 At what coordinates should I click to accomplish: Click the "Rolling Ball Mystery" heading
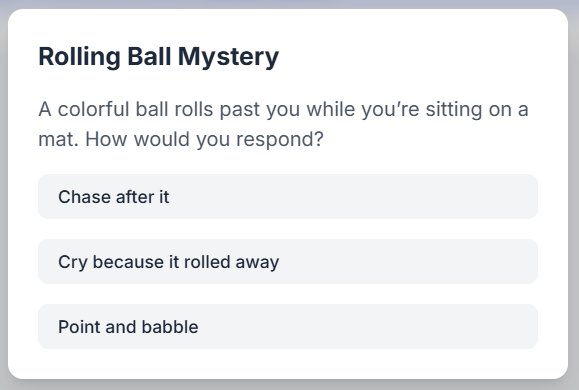159,57
